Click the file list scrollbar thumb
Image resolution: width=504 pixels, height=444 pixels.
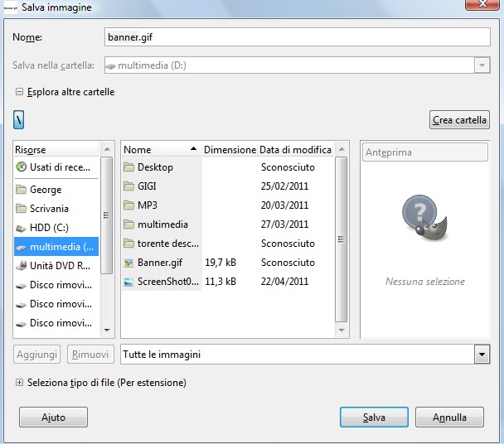pyautogui.click(x=341, y=239)
